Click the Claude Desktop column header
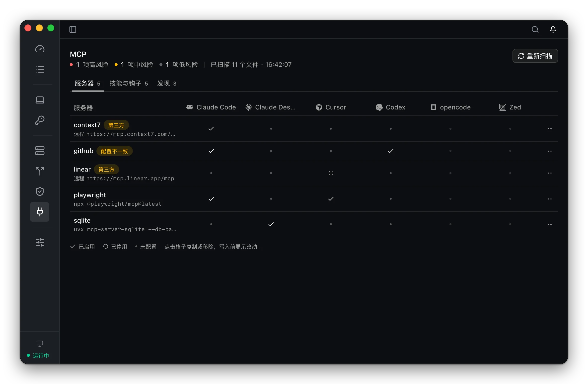This screenshot has height=384, width=588. 271,107
